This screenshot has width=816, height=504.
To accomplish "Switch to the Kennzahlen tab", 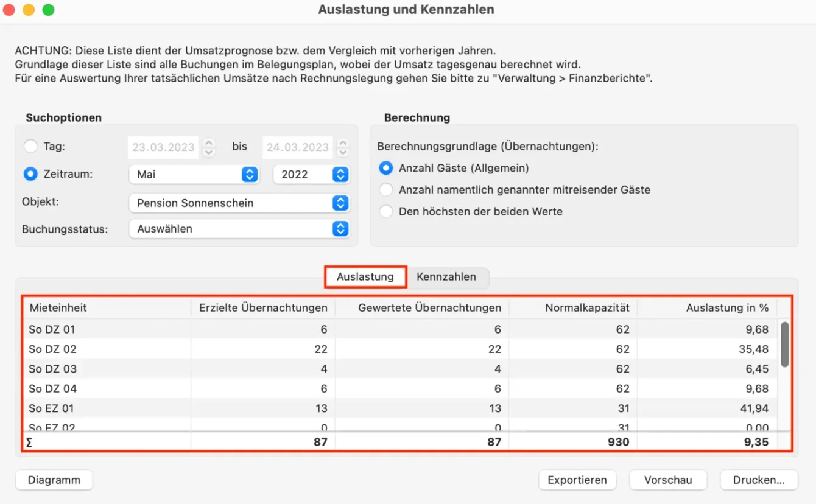I will click(446, 277).
